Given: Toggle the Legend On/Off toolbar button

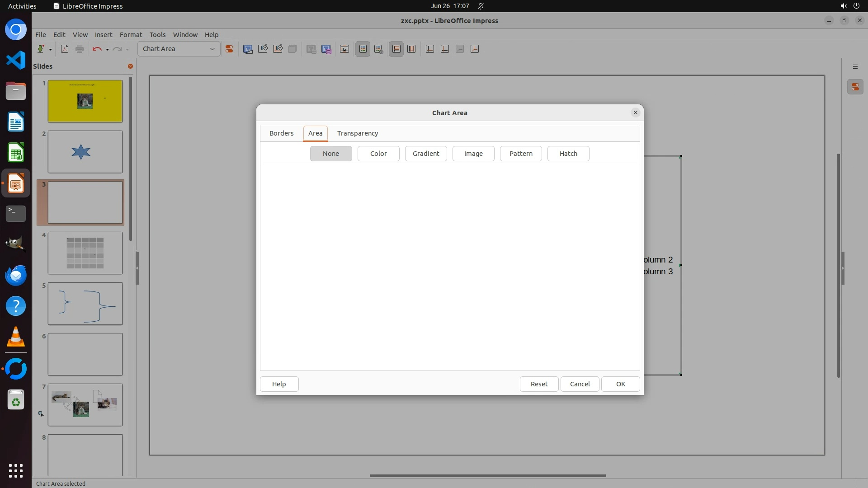Looking at the screenshot, I should tap(363, 49).
